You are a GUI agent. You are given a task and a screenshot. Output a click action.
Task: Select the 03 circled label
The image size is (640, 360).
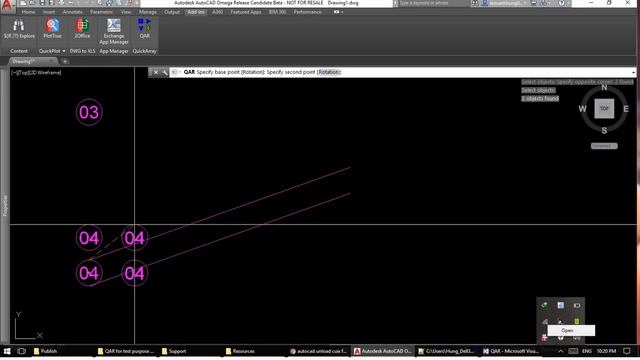(x=89, y=112)
